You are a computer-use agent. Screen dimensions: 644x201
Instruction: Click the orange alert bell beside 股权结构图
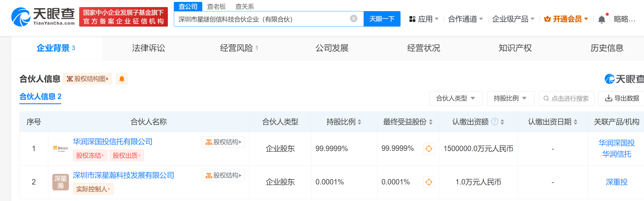coord(122,79)
